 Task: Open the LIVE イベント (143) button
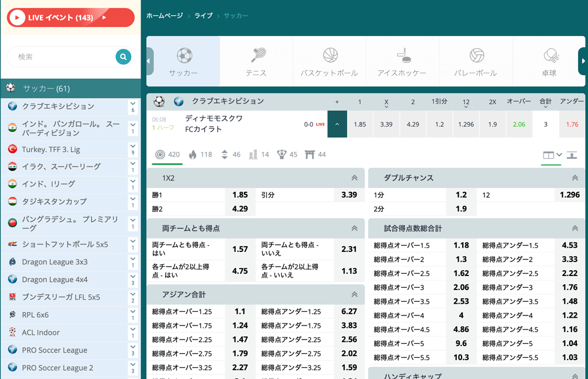coord(71,18)
